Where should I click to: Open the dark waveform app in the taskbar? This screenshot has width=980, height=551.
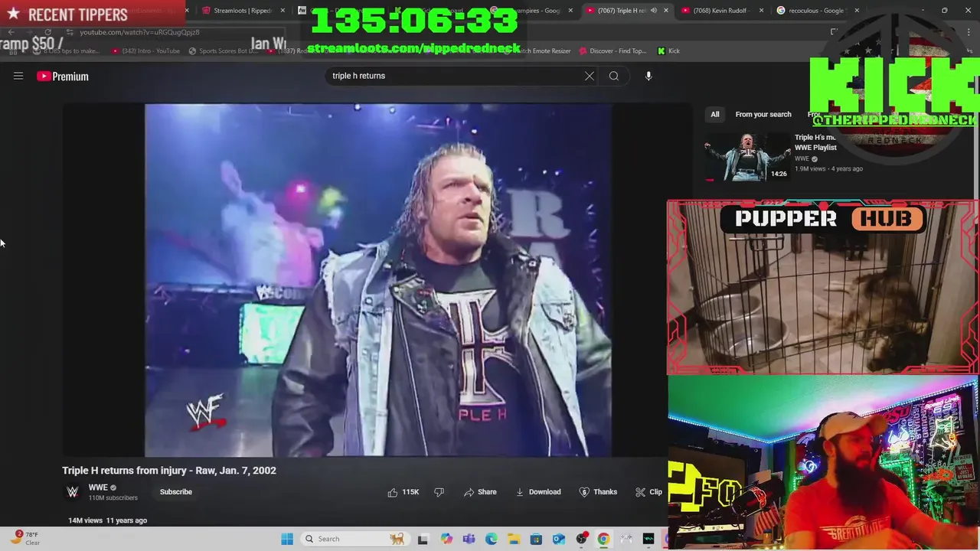648,539
